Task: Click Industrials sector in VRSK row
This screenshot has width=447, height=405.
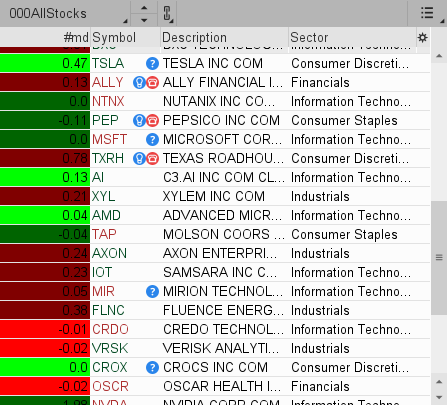Action: click(x=320, y=348)
